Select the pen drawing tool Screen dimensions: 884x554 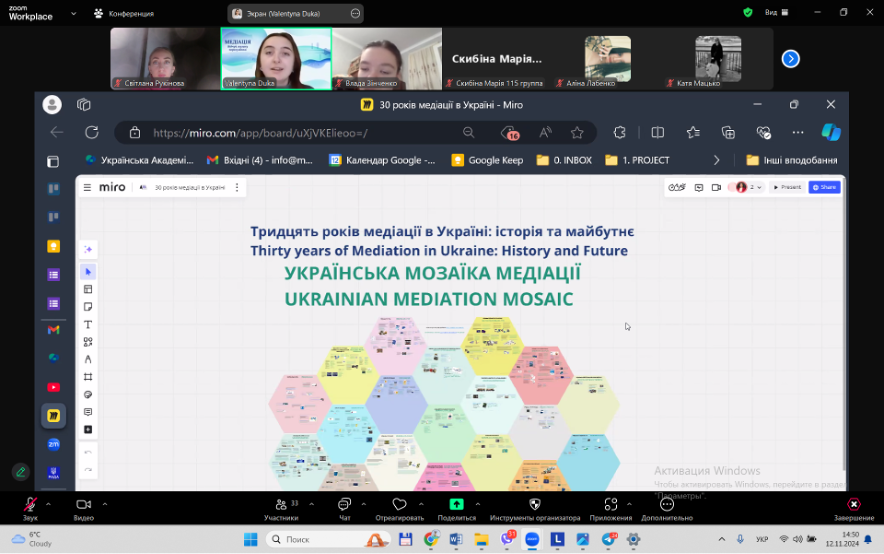click(x=88, y=360)
